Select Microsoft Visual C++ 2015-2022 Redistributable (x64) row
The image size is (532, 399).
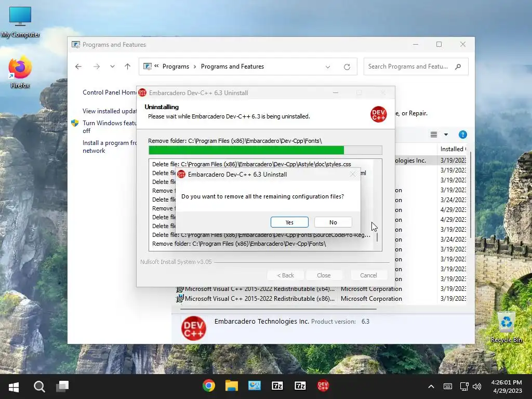[321, 289]
